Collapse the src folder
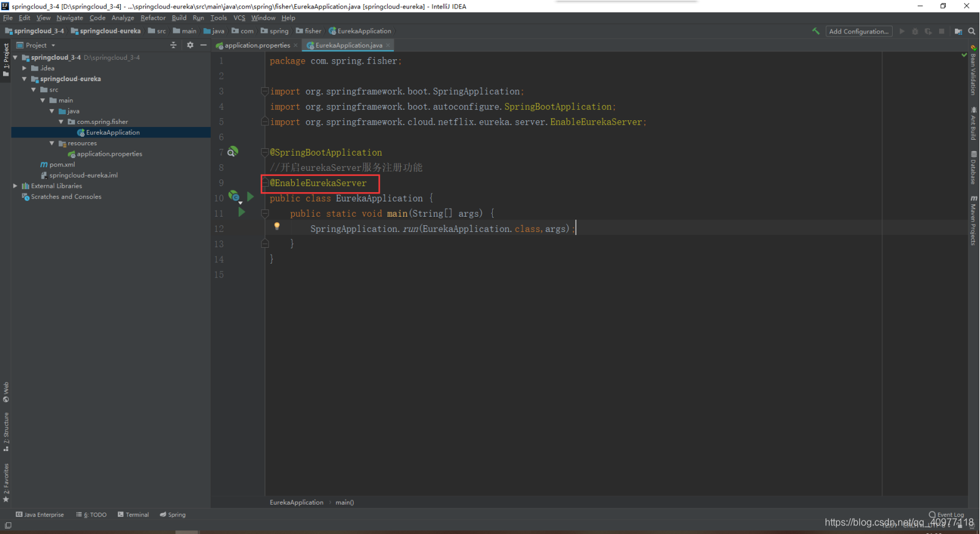The height and width of the screenshot is (534, 980). pyautogui.click(x=34, y=90)
